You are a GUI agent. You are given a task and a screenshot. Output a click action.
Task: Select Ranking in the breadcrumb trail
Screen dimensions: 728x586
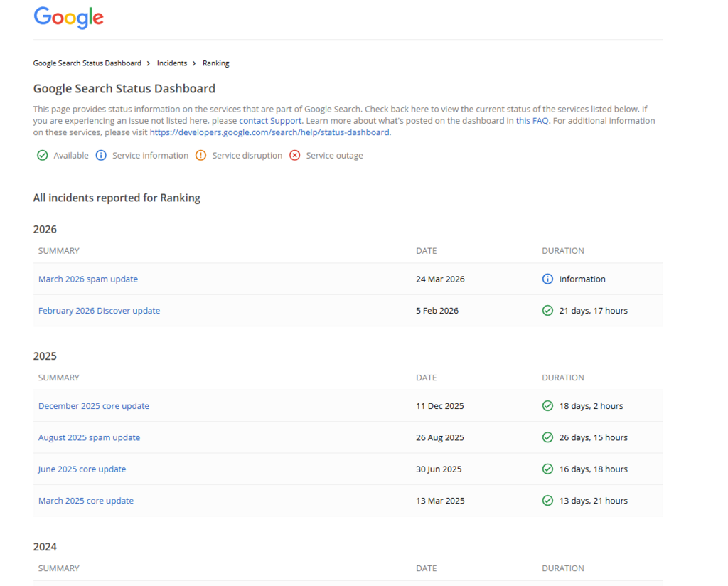[215, 63]
